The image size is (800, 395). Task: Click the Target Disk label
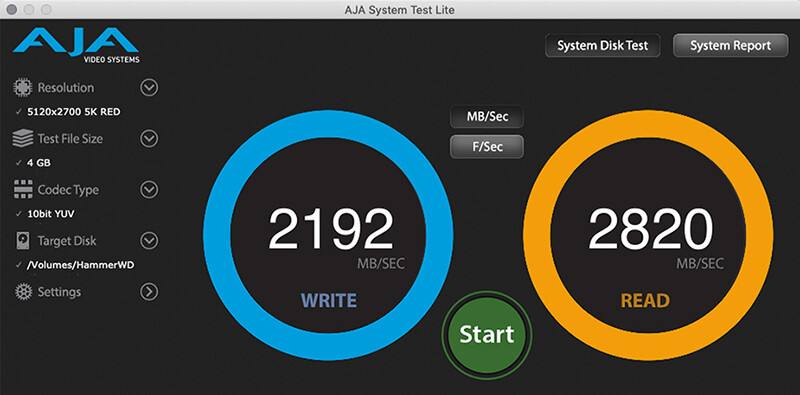67,241
